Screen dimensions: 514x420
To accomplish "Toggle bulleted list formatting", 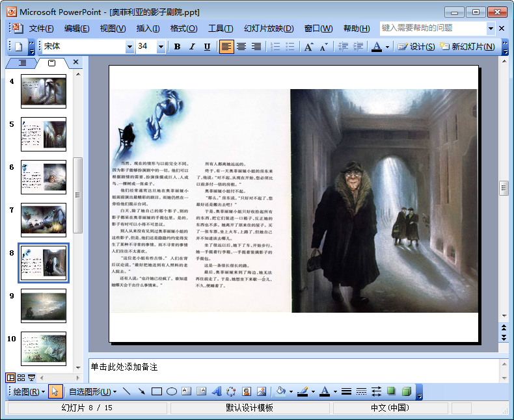I will click(x=290, y=47).
